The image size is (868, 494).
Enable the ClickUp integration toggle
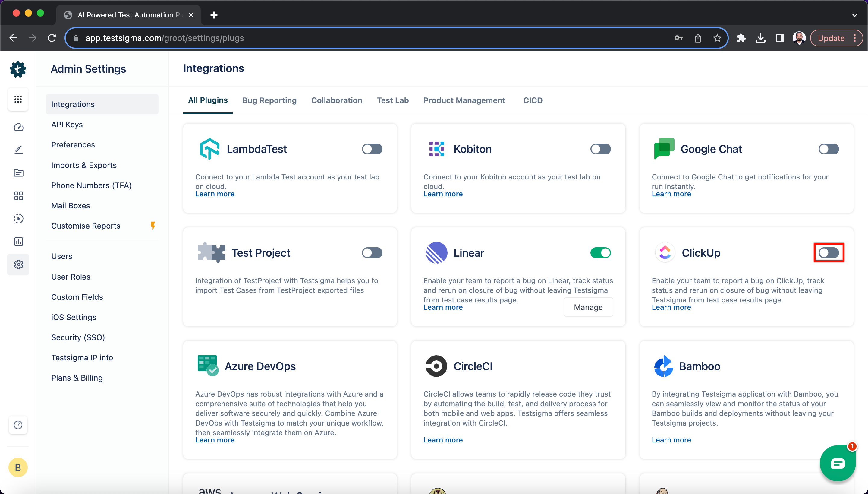pos(828,253)
